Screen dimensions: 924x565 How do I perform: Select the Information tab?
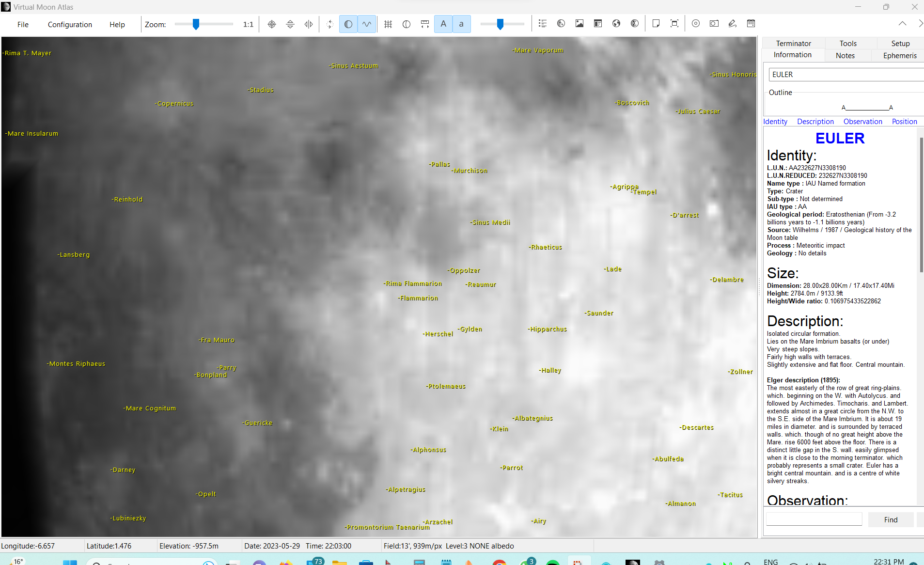[x=793, y=55]
